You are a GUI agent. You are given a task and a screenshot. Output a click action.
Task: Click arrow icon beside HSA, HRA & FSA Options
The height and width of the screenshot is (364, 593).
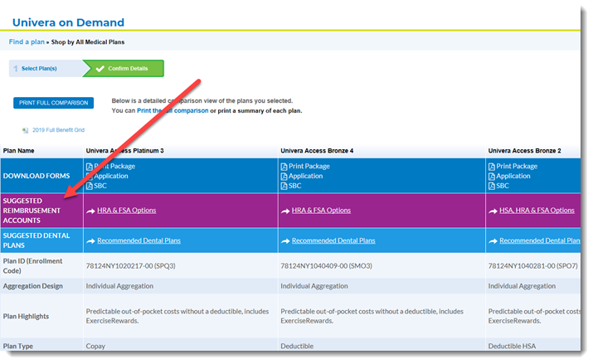(493, 211)
